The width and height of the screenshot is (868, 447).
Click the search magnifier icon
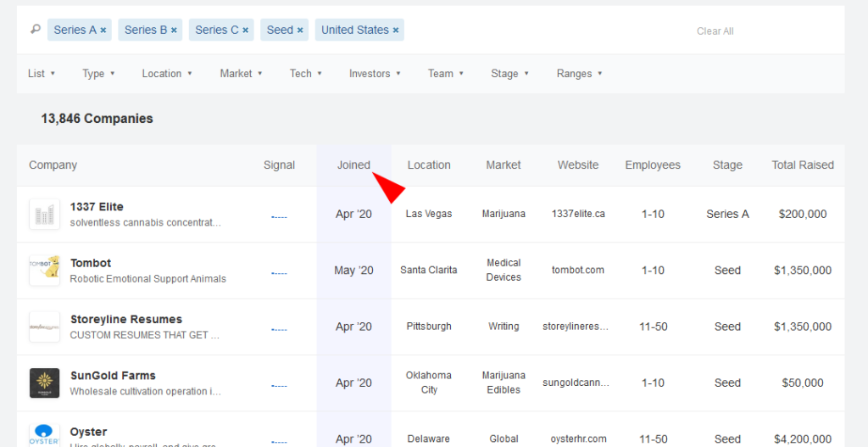36,29
